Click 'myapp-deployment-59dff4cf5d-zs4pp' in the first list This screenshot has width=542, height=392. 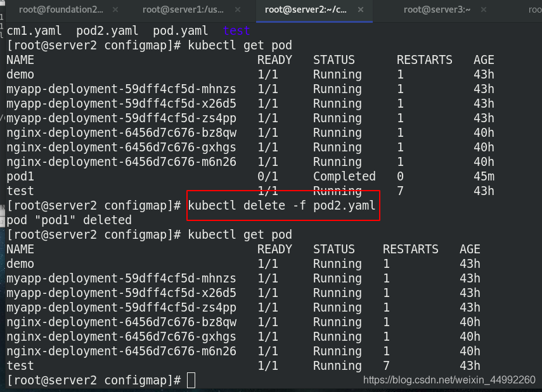121,118
